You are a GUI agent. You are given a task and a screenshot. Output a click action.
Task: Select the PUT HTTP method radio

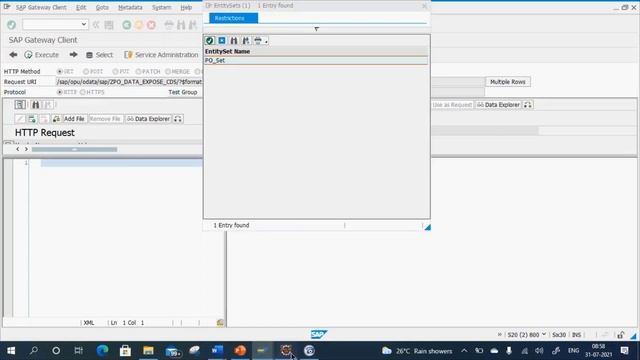pos(115,71)
